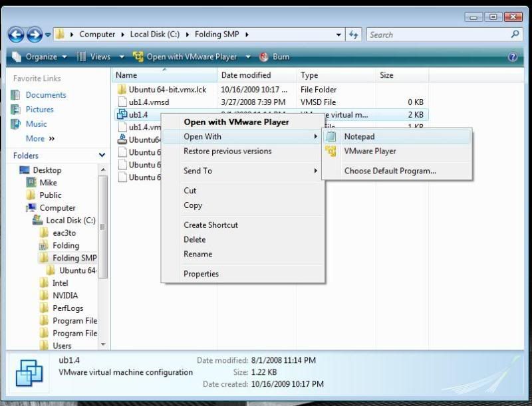This screenshot has height=406, width=532.
Task: Click the Notepad icon in submenu
Action: coord(331,136)
